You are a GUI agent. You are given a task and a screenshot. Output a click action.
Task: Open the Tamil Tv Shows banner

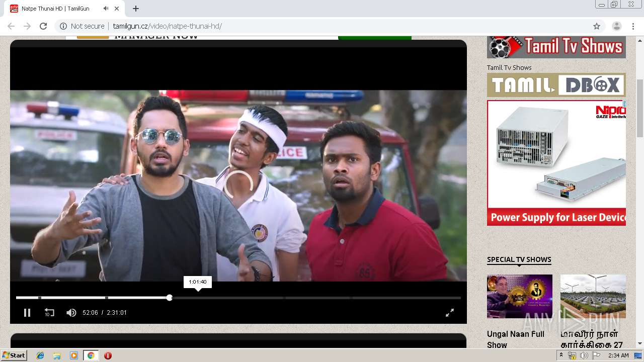tap(556, 47)
